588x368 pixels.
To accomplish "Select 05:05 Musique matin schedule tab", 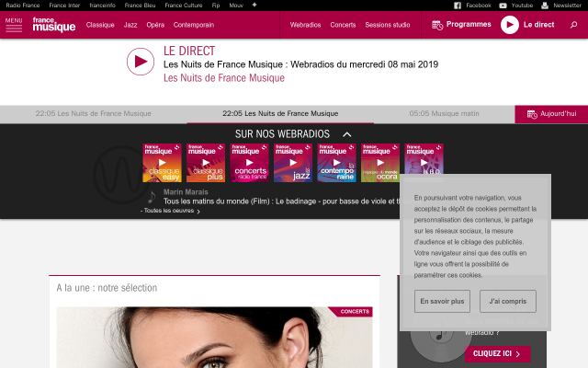I will click(x=444, y=114).
